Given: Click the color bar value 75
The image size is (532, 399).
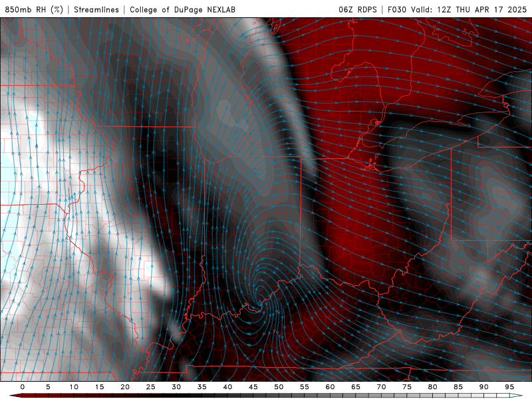Looking at the screenshot, I should point(407,387).
